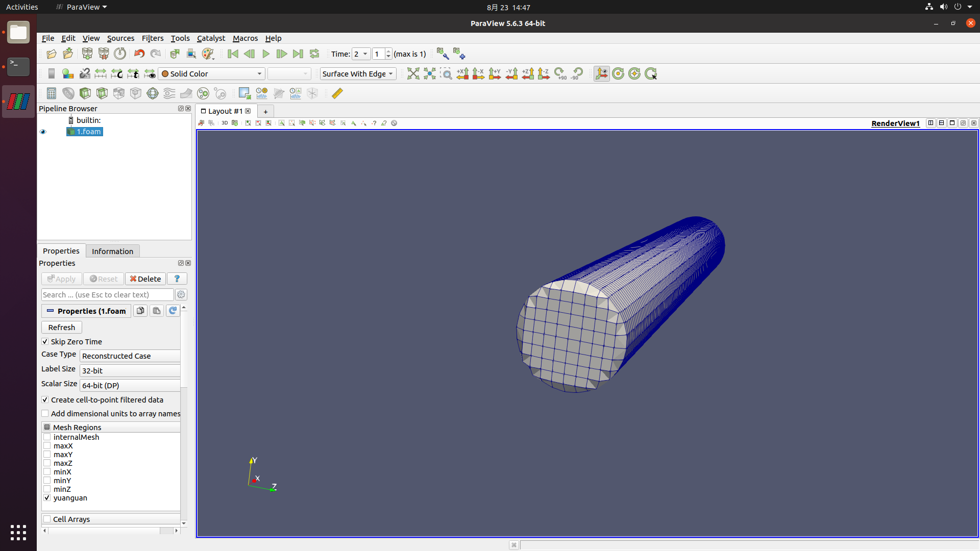Click Zoom to Box icon
Viewport: 980px width, 551px height.
[446, 74]
